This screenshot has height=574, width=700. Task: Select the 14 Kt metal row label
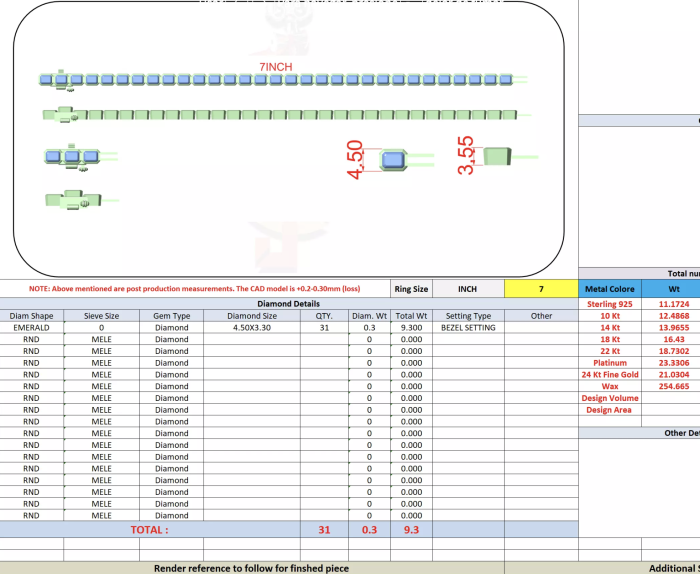(609, 327)
